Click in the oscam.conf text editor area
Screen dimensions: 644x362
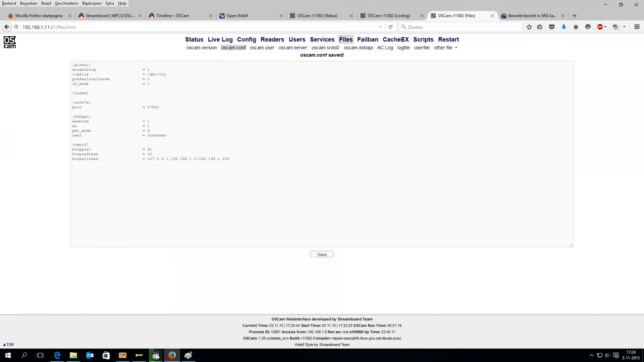click(322, 154)
